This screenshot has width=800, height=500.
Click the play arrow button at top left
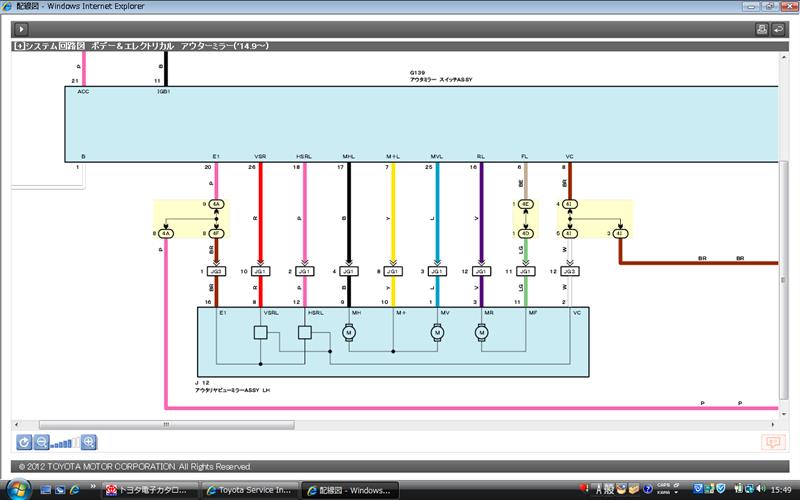click(x=19, y=30)
